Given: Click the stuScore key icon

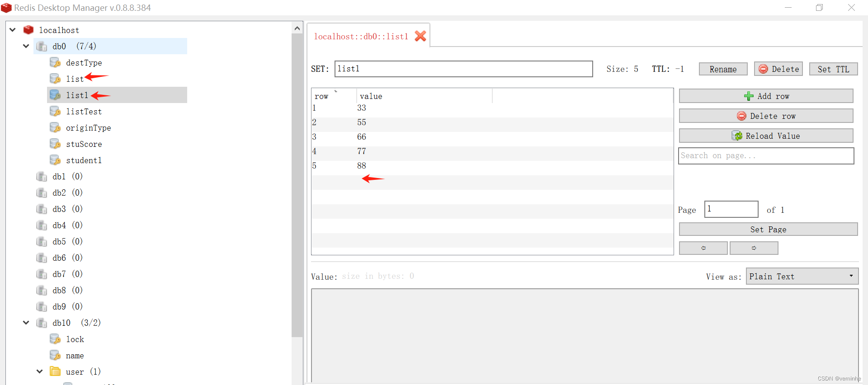Looking at the screenshot, I should pos(55,144).
